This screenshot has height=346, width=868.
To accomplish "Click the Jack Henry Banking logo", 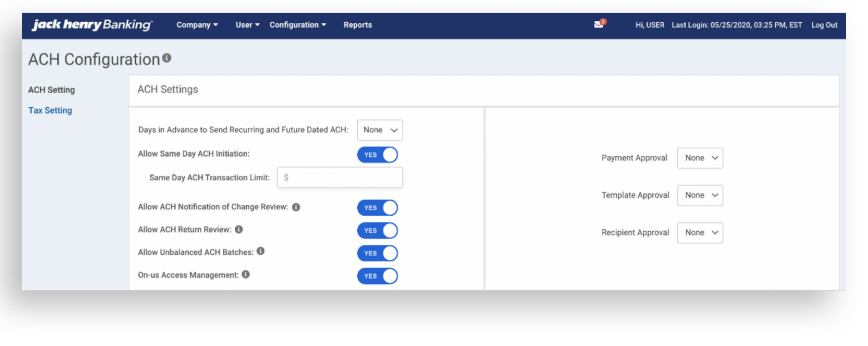I will click(x=92, y=25).
